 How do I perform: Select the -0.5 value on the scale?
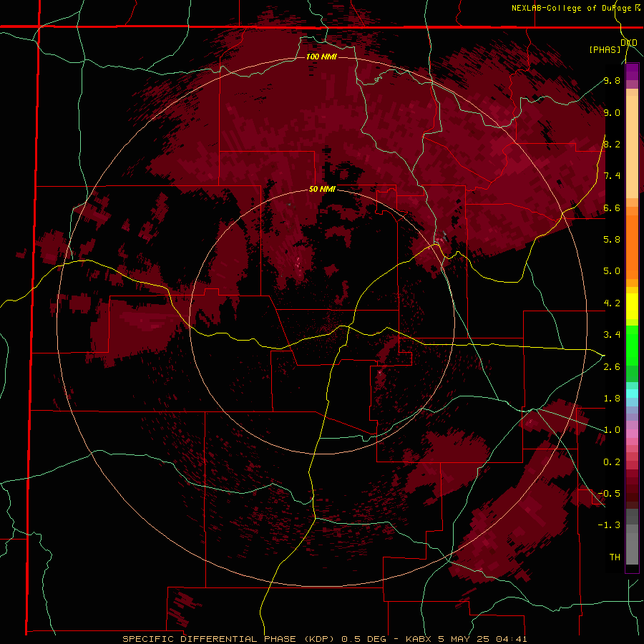click(610, 494)
